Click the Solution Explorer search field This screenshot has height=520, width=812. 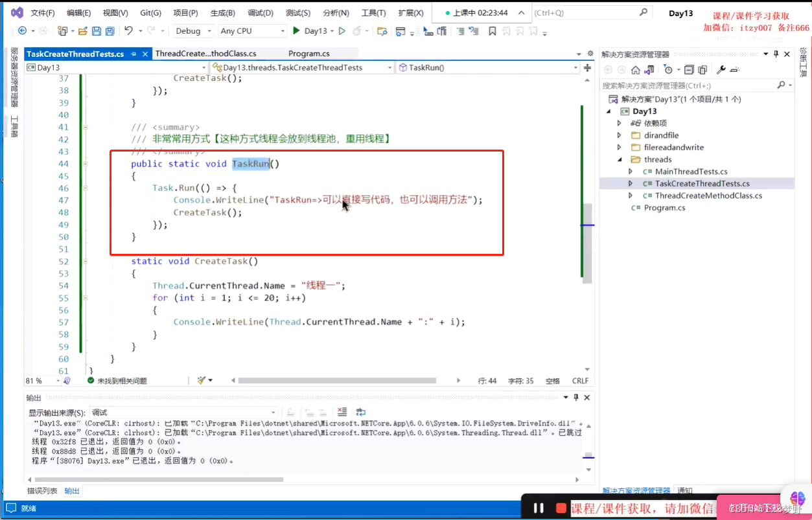point(688,85)
